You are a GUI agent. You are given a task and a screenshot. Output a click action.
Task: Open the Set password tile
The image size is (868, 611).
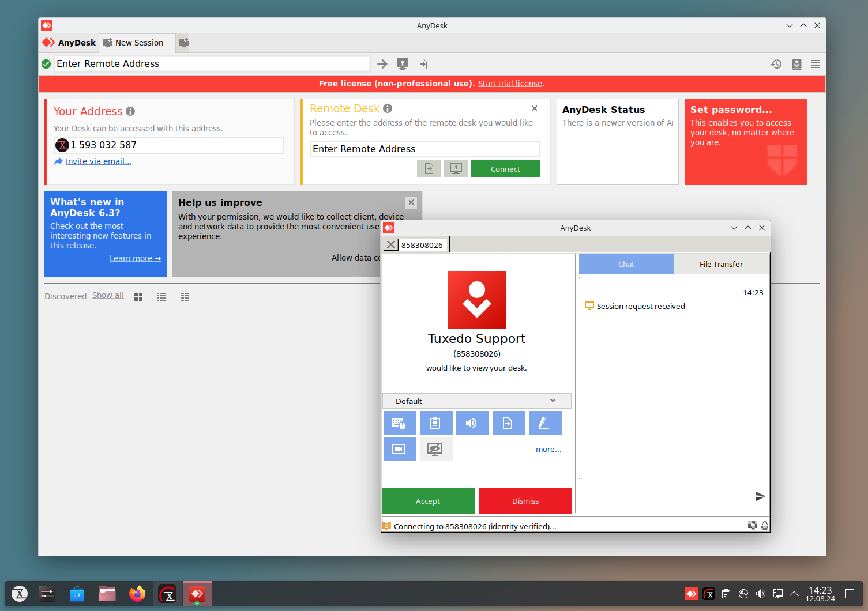click(746, 142)
